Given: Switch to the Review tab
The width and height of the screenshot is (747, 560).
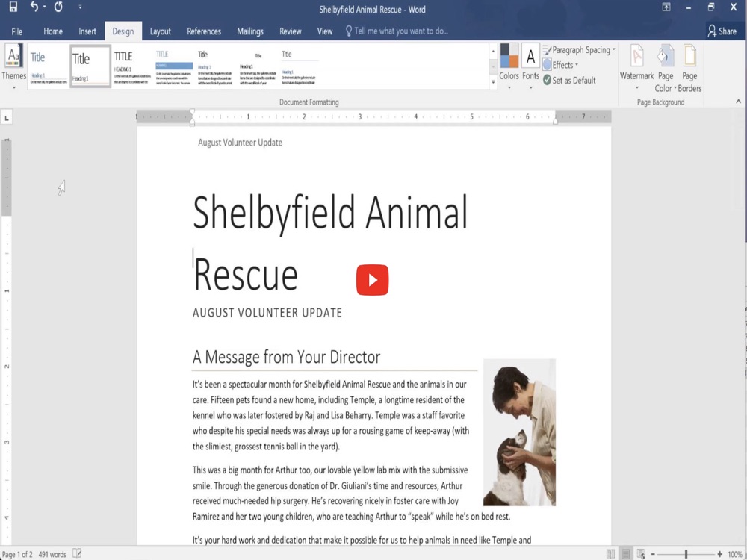Looking at the screenshot, I should tap(290, 31).
